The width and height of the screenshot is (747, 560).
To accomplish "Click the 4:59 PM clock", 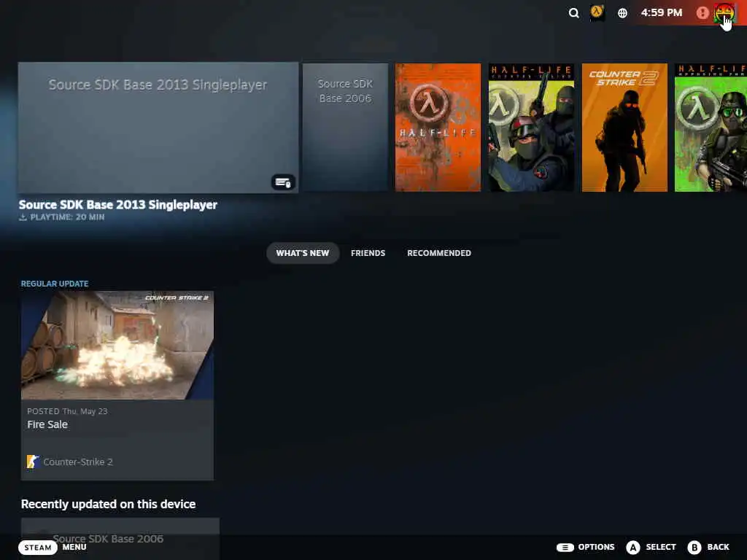I will (661, 13).
